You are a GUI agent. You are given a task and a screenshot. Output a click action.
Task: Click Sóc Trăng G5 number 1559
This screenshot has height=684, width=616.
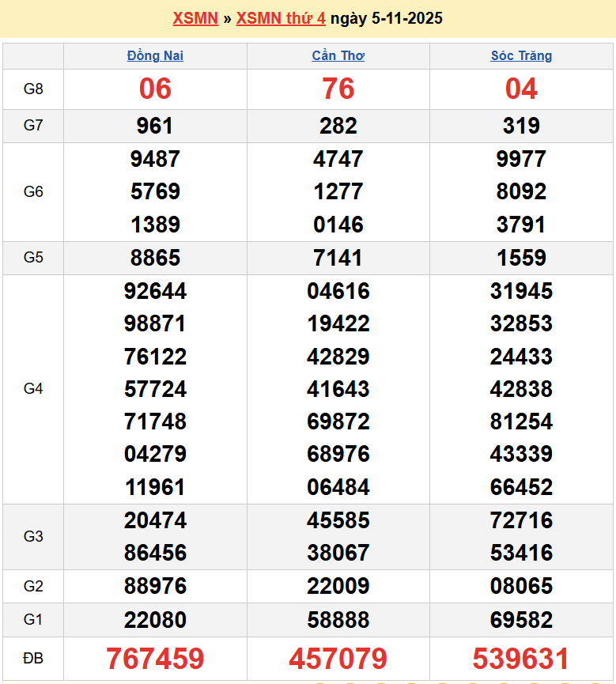(x=521, y=258)
